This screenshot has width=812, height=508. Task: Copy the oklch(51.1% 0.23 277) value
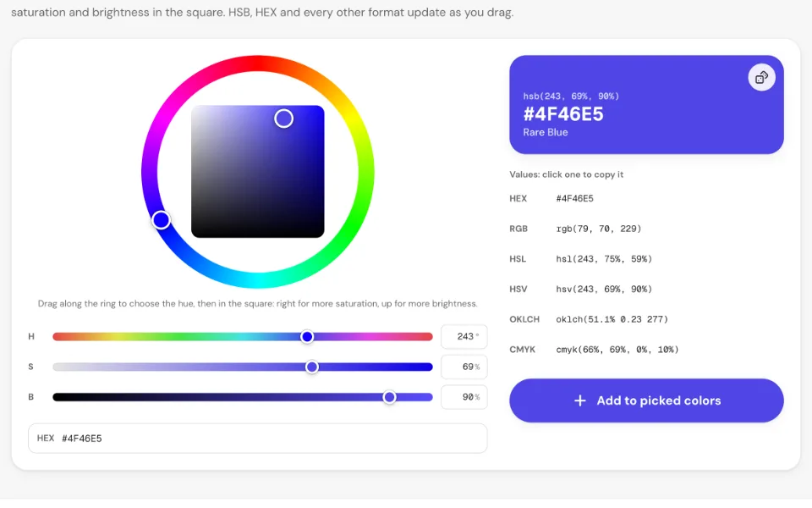(x=612, y=319)
